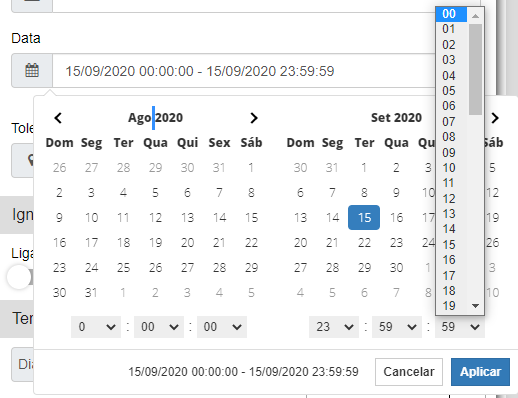Open the start minutes dropdown
The width and height of the screenshot is (518, 398).
[x=159, y=327]
